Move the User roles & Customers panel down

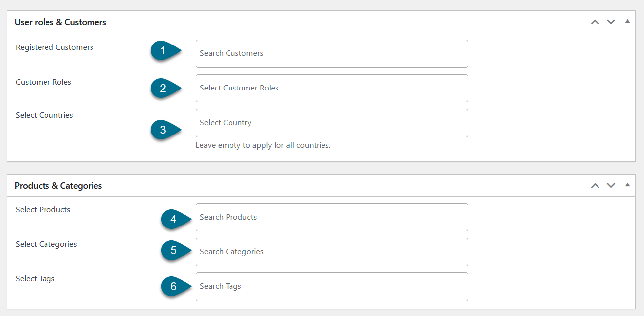(x=611, y=22)
